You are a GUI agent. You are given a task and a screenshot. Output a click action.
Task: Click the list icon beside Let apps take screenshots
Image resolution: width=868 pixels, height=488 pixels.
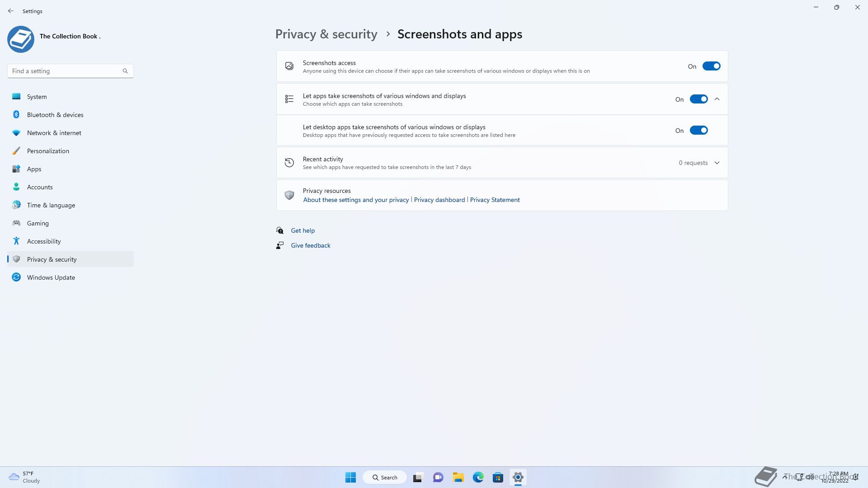click(289, 99)
